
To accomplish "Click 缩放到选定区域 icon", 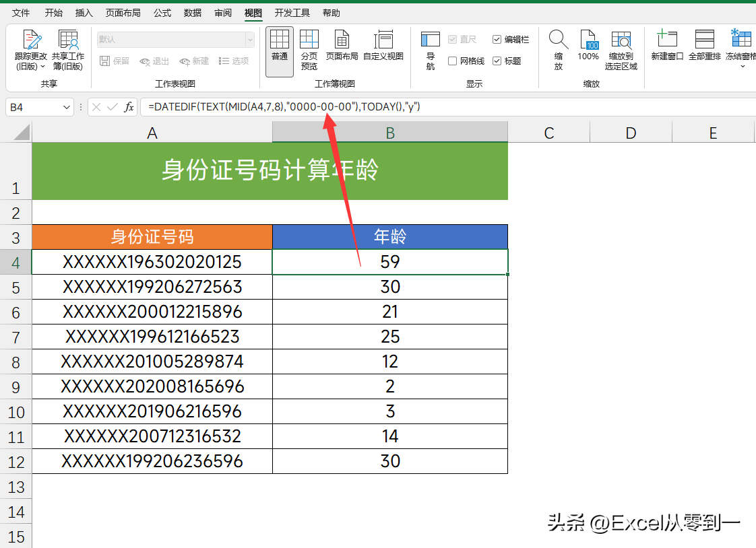I will 621,40.
